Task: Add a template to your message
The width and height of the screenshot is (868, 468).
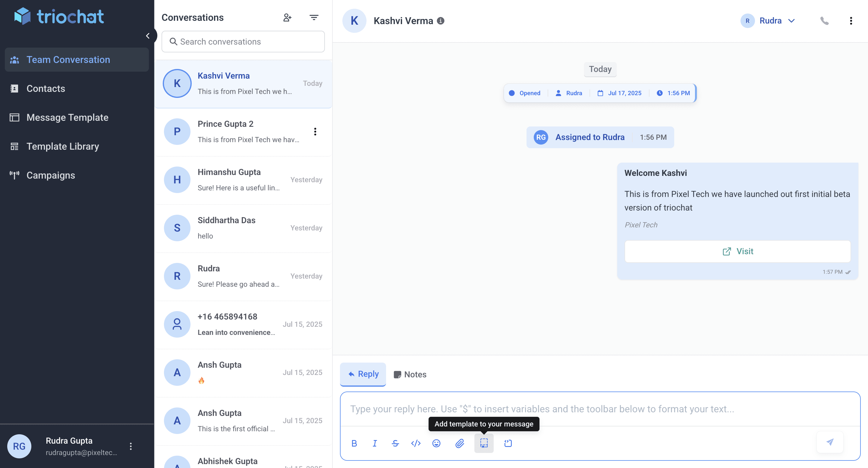Action: coord(484,443)
